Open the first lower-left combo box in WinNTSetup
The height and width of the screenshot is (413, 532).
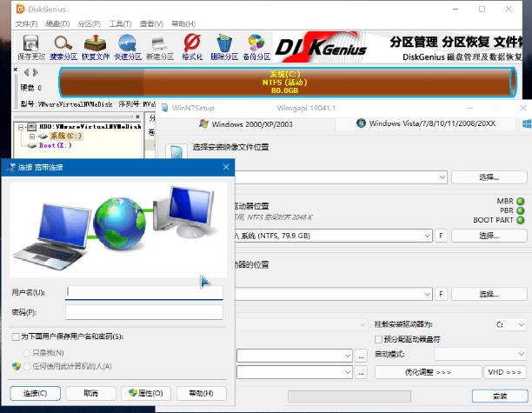[x=295, y=356]
